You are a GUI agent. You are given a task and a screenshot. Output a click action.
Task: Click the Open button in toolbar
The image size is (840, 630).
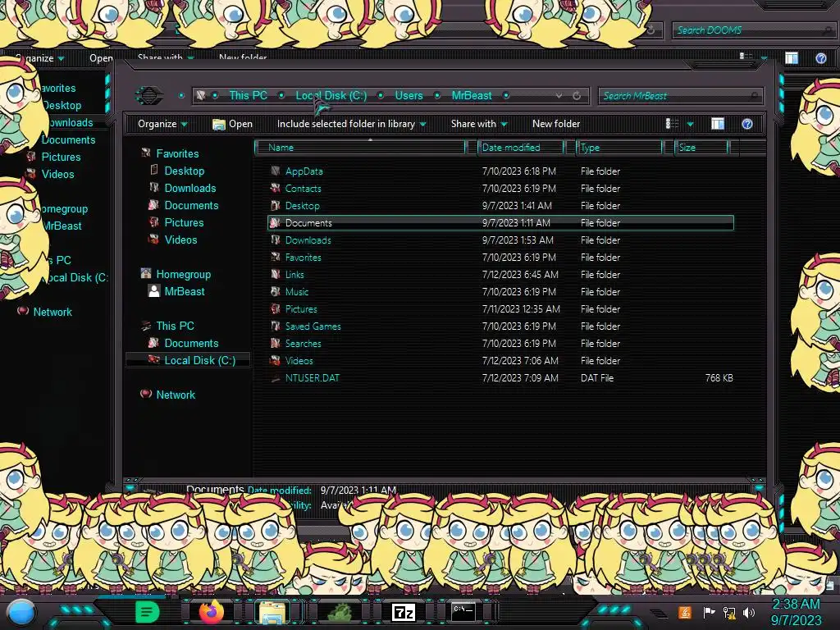[232, 125]
